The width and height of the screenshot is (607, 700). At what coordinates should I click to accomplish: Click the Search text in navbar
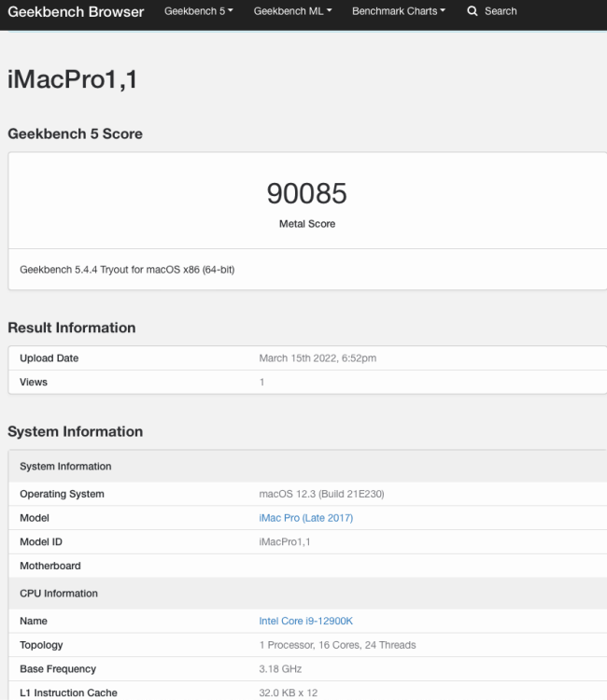pyautogui.click(x=501, y=11)
